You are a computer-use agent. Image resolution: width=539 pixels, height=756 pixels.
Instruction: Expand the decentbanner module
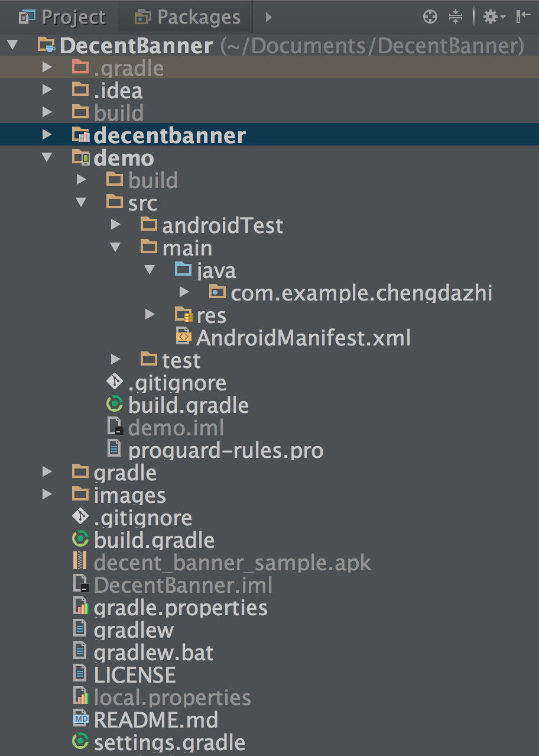pos(47,135)
